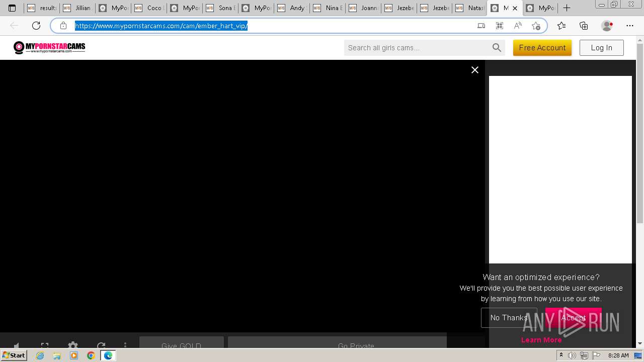The width and height of the screenshot is (644, 362).
Task: Open a new tab with the plus icon
Action: pyautogui.click(x=567, y=8)
